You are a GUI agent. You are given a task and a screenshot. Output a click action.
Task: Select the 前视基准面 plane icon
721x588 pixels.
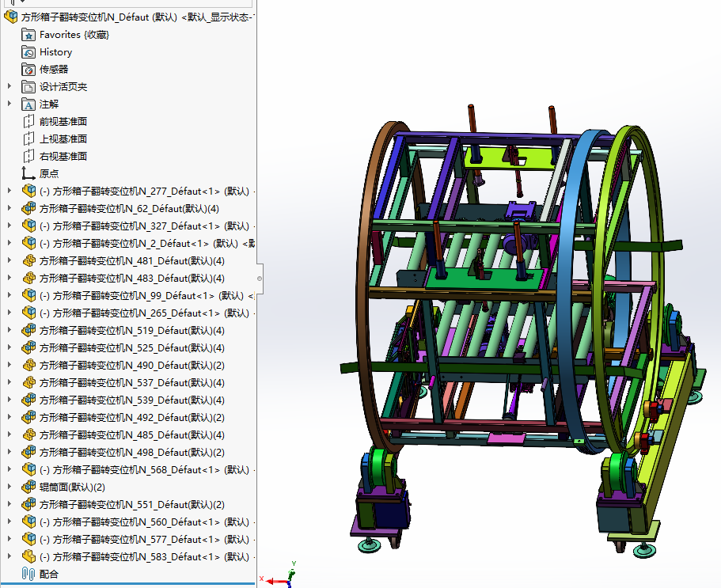28,121
